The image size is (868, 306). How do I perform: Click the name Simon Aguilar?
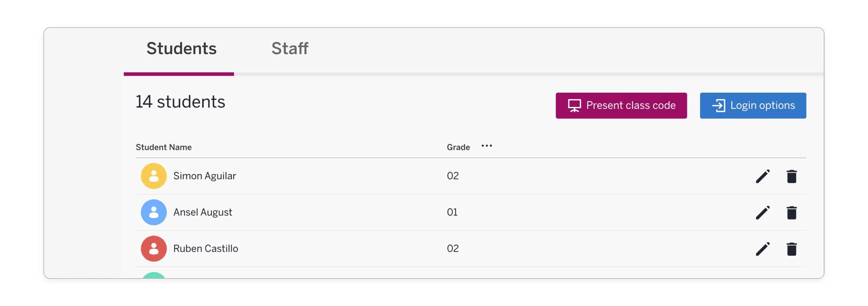tap(204, 176)
